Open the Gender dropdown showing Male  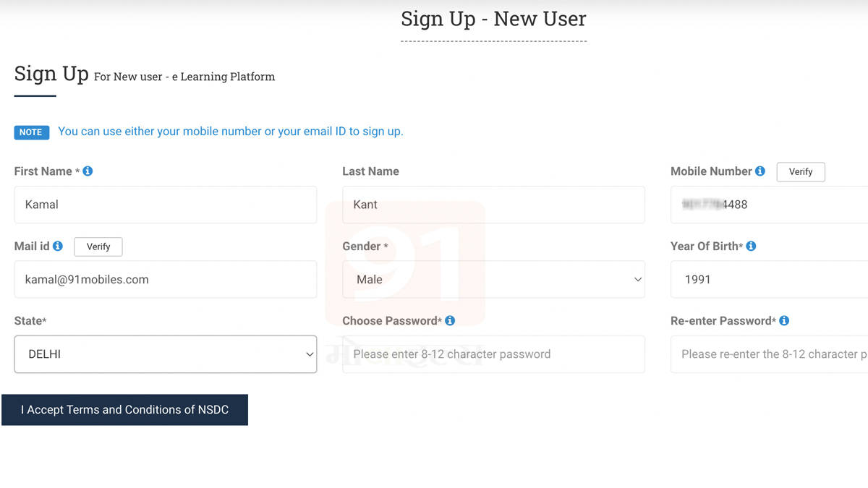(493, 279)
